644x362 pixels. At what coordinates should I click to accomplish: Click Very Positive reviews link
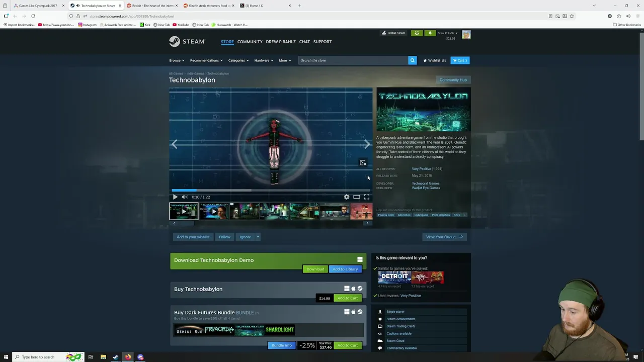coord(421,169)
